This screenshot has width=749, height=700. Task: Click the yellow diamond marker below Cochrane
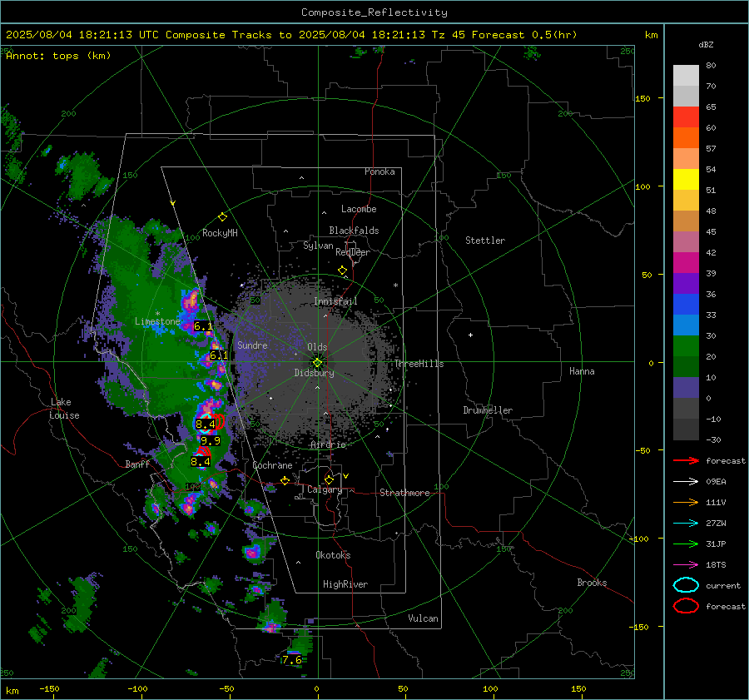coord(285,480)
